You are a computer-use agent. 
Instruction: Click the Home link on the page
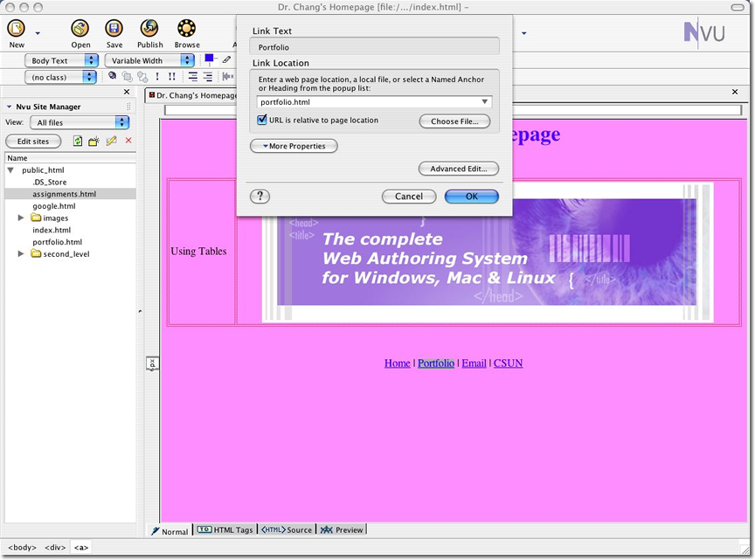click(x=398, y=363)
